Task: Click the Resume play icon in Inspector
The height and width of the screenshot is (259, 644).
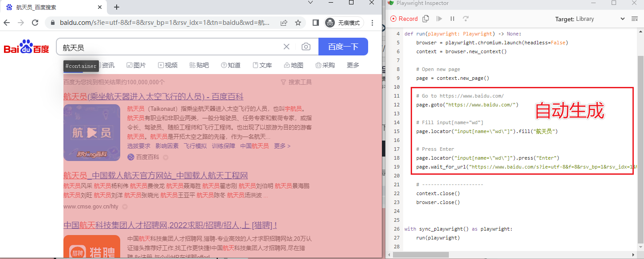Action: 439,19
